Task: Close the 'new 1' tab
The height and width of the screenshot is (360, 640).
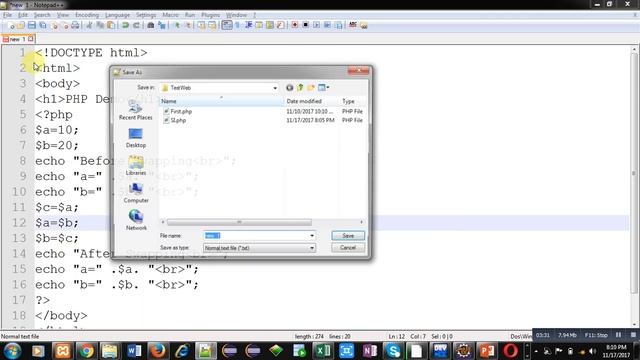Action: tap(31, 39)
